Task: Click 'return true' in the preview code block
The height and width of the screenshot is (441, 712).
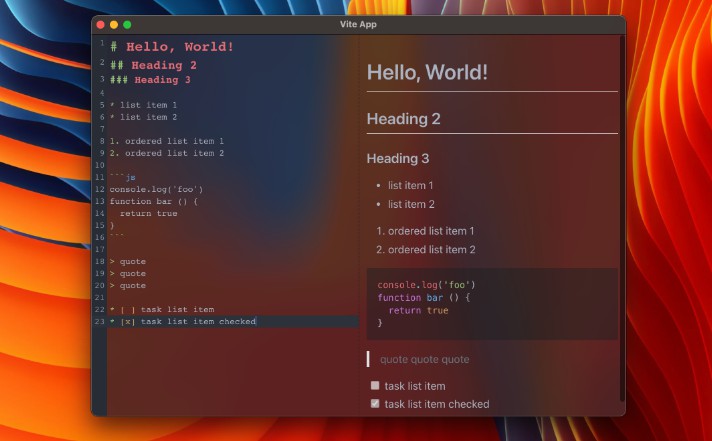Action: point(419,310)
